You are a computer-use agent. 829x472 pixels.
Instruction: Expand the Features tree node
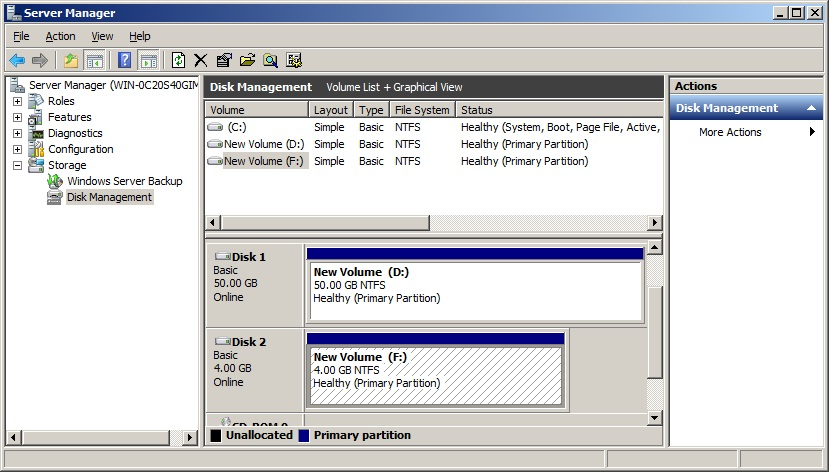[x=17, y=117]
